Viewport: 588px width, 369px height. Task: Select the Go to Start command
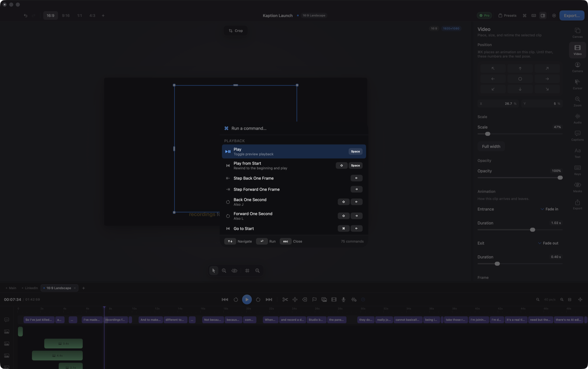click(x=294, y=229)
